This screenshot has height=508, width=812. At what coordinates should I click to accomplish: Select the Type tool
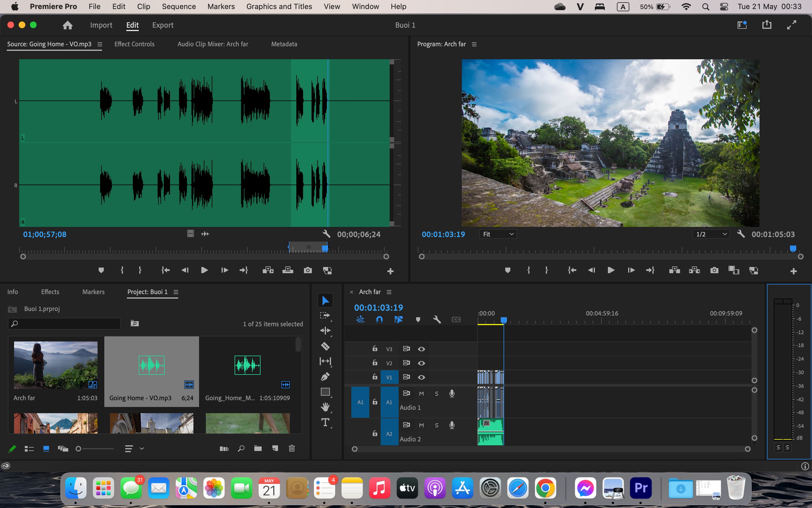click(x=325, y=422)
